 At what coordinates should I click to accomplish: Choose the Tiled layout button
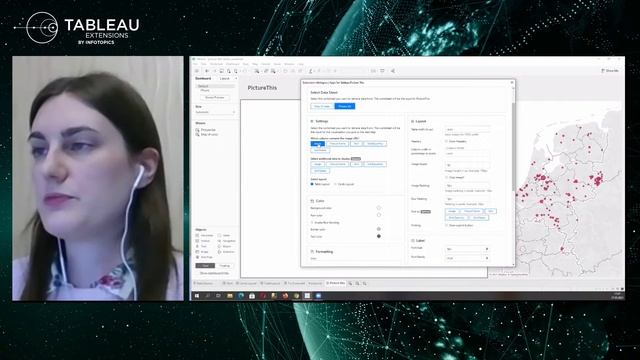[x=205, y=266]
